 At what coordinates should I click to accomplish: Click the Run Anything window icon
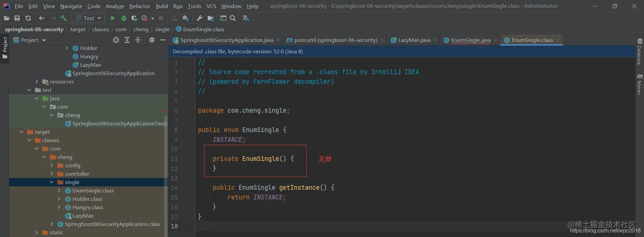tap(223, 18)
